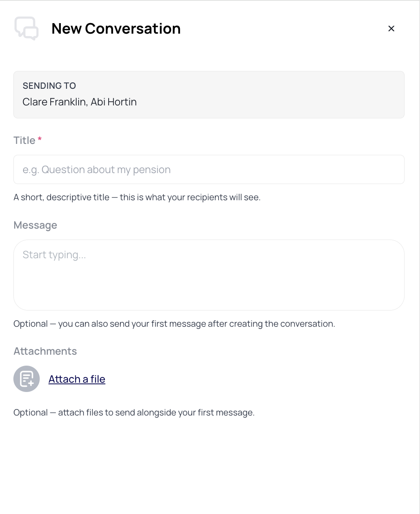Image resolution: width=420 pixels, height=514 pixels.
Task: Click the Title field label
Action: click(x=24, y=140)
